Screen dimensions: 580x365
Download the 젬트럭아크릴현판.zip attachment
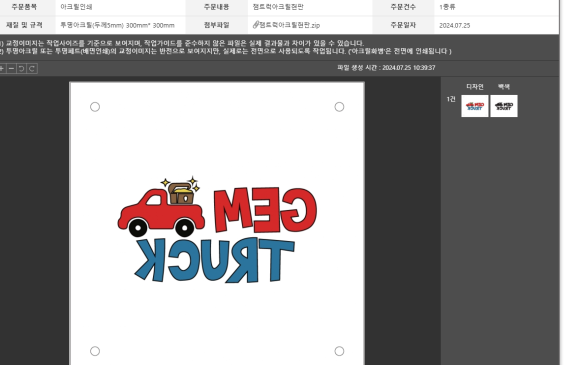click(290, 25)
